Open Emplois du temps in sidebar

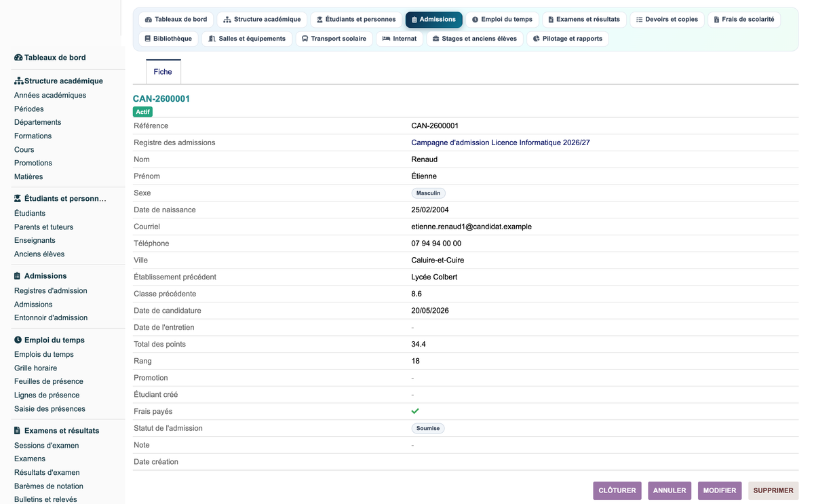pos(44,355)
